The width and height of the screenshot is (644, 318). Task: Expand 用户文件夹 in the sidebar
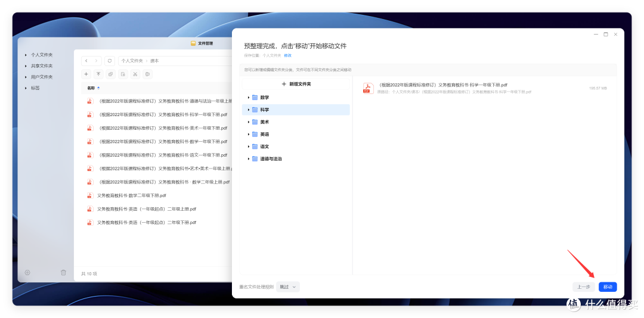pyautogui.click(x=26, y=77)
